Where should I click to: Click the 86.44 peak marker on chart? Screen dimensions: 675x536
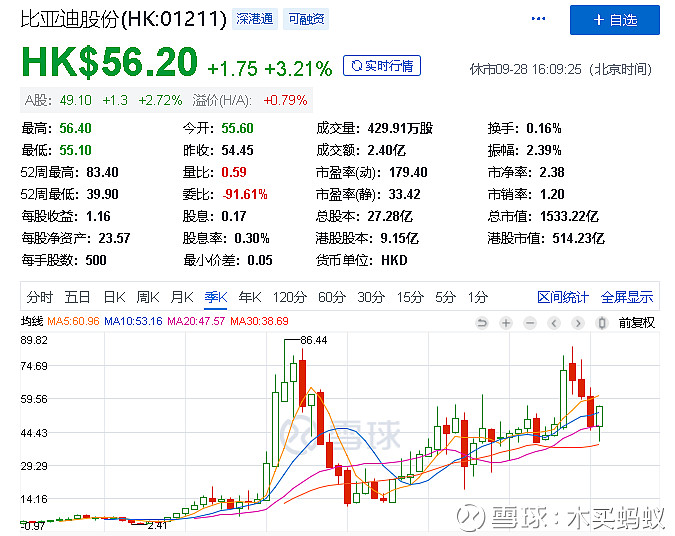point(314,340)
